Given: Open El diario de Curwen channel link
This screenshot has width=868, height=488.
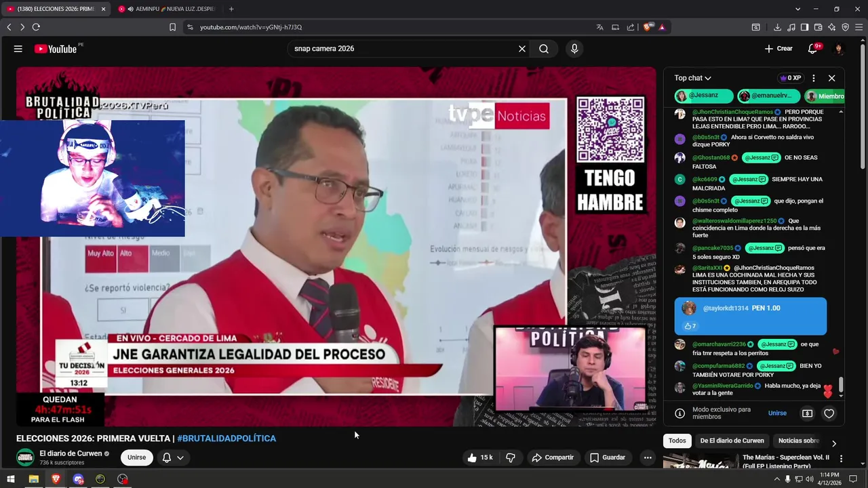Looking at the screenshot, I should 70,453.
